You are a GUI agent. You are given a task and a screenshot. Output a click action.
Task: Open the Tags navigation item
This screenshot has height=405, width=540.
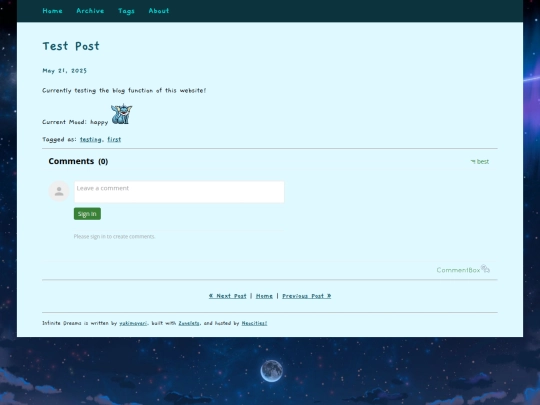point(126,11)
